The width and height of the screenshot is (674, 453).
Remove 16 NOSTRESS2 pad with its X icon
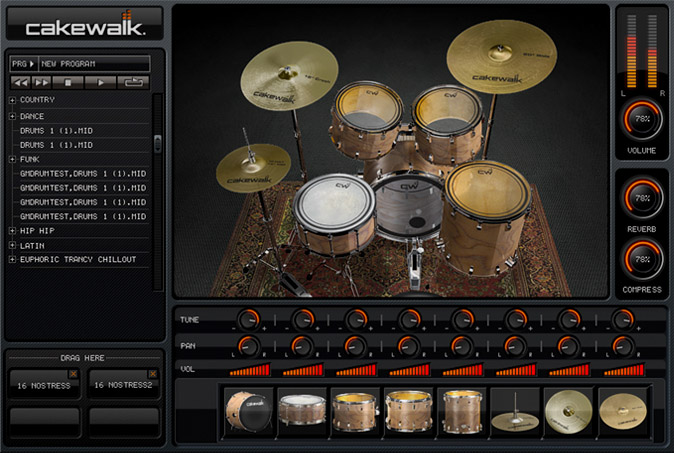[153, 374]
